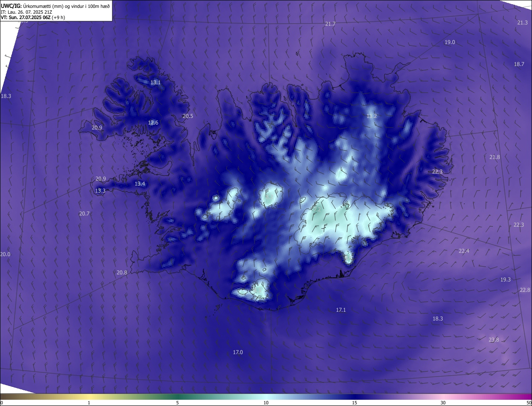
Task: Click the 21.7 value on the map
Action: point(330,24)
